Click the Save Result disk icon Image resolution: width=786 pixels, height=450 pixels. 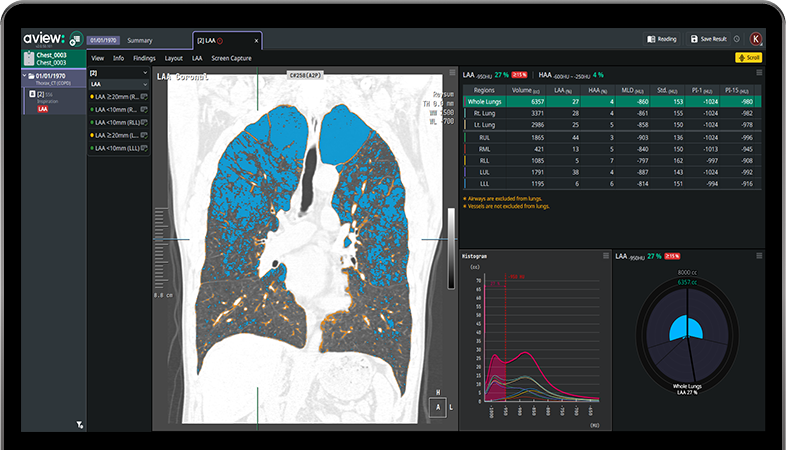695,39
